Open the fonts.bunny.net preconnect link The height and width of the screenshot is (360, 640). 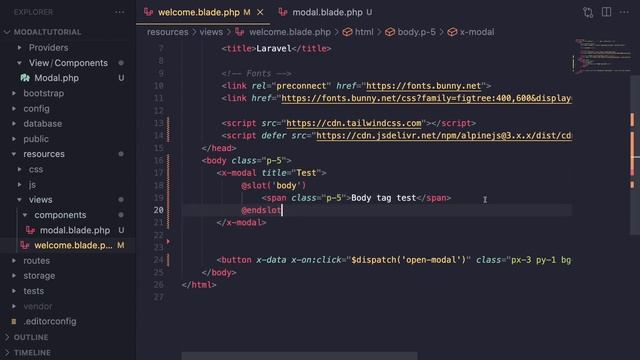[423, 86]
